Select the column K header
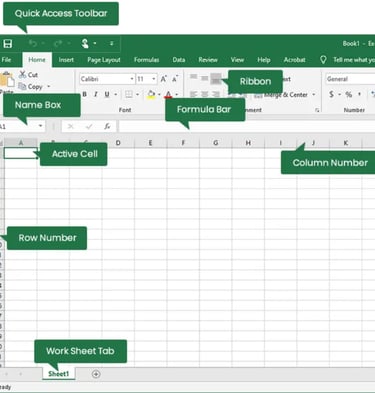375x393 pixels. 346,143
